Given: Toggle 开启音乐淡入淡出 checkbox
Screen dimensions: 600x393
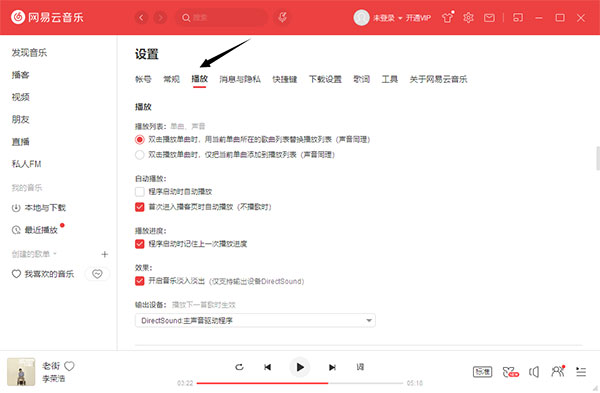Looking at the screenshot, I should [x=140, y=281].
